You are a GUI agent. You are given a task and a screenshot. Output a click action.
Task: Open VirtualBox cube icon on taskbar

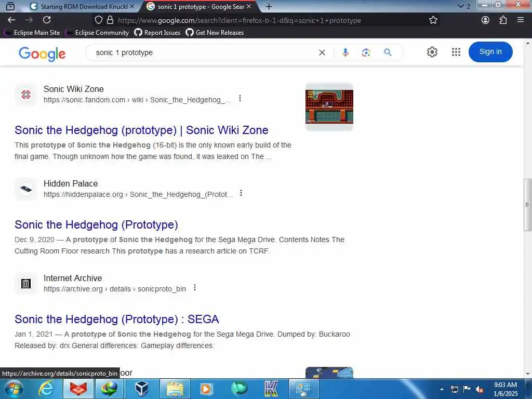point(141,389)
